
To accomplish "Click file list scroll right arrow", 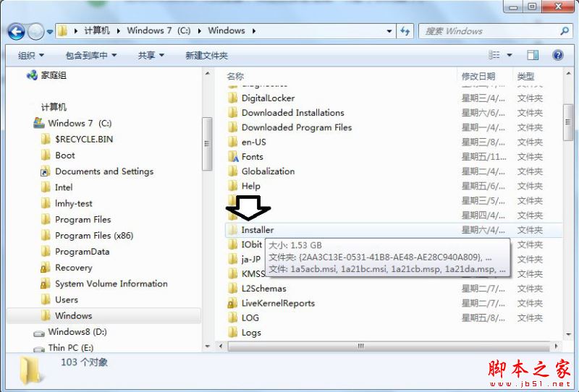I will coord(557,346).
